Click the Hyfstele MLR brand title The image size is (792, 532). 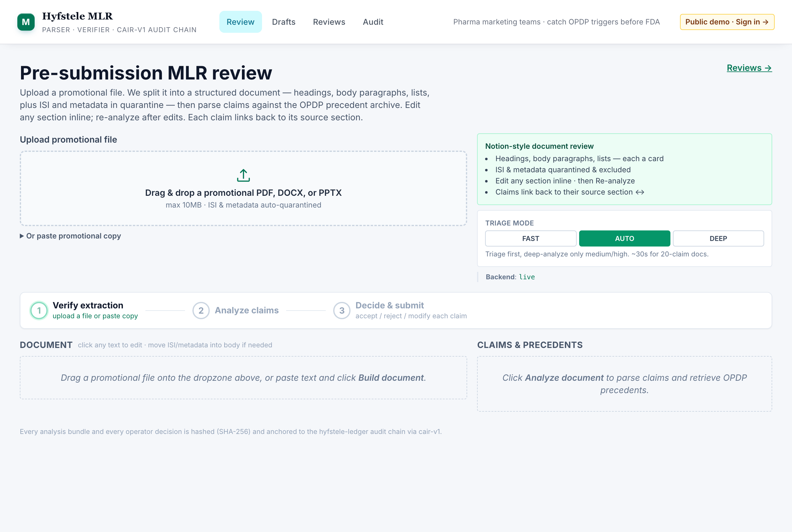[77, 16]
